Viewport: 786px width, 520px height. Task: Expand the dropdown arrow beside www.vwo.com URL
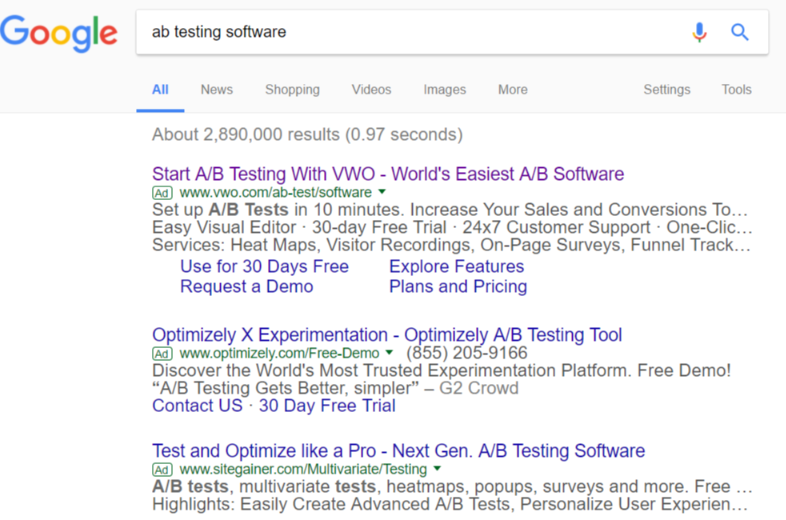[x=382, y=192]
